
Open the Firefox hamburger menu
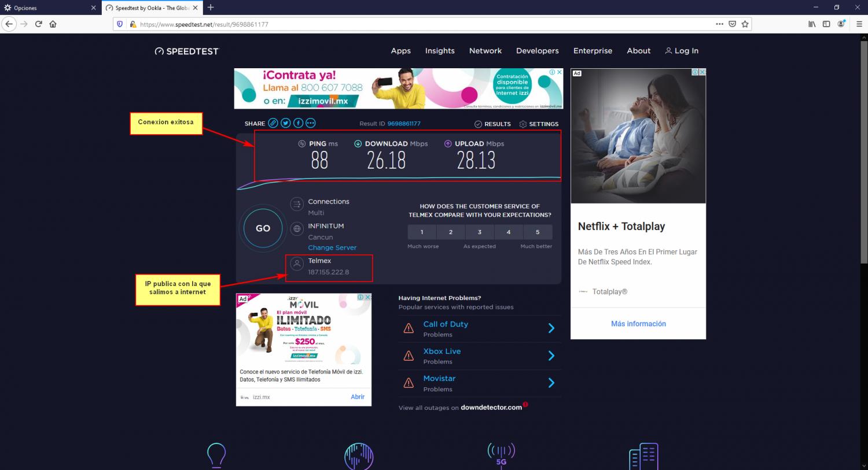point(858,24)
